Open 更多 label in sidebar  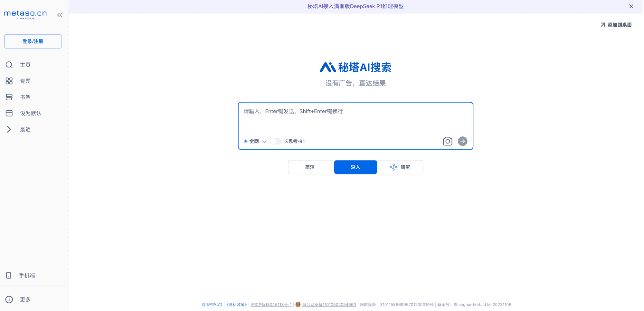tap(25, 299)
